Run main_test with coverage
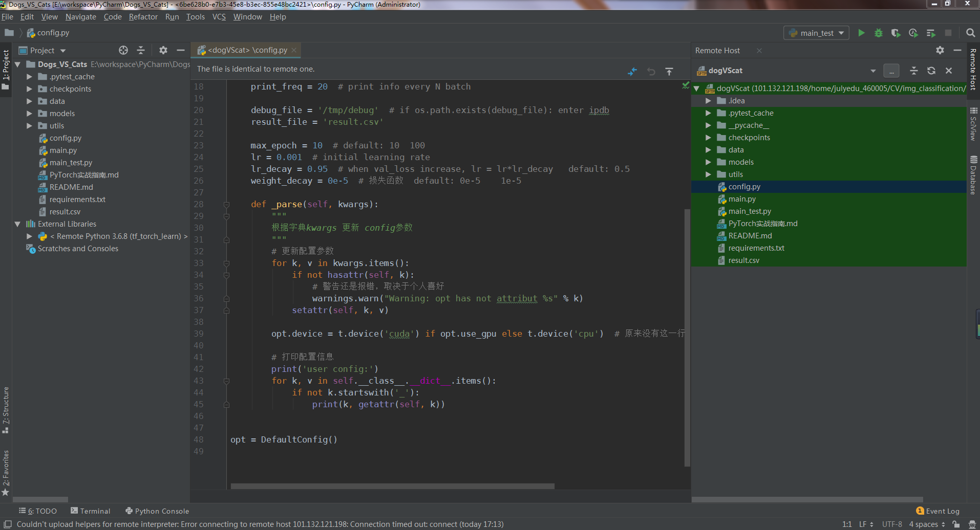Viewport: 980px width, 530px height. 896,33
